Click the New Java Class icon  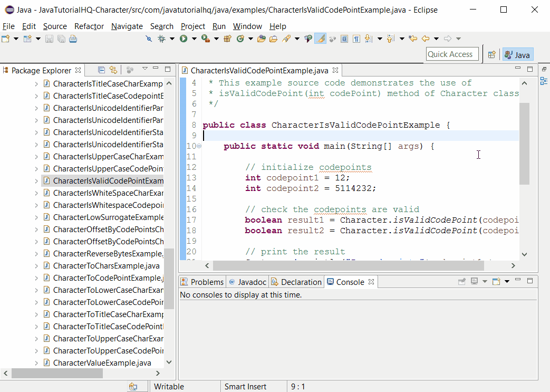tap(240, 39)
